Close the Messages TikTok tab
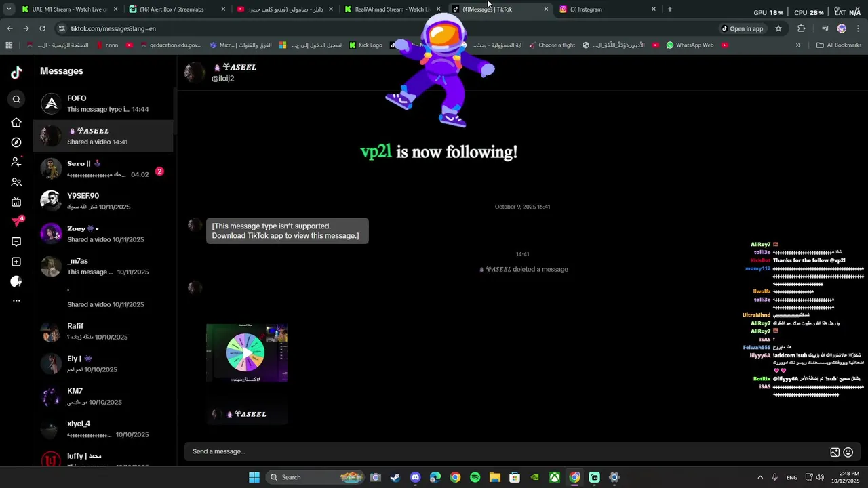The height and width of the screenshot is (488, 868). 546,9
